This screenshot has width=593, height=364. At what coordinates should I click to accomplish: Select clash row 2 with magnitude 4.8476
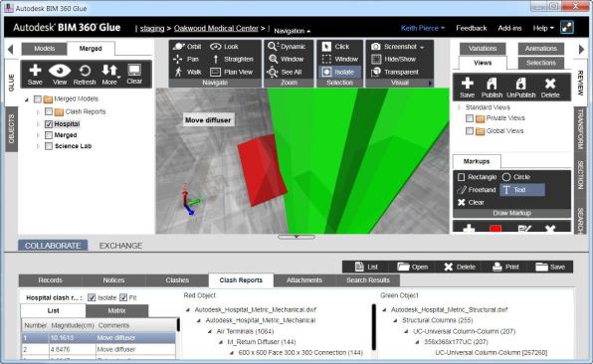point(99,350)
